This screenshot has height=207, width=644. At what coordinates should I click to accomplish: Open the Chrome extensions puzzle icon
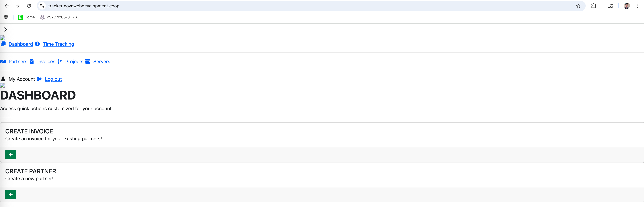(593, 6)
